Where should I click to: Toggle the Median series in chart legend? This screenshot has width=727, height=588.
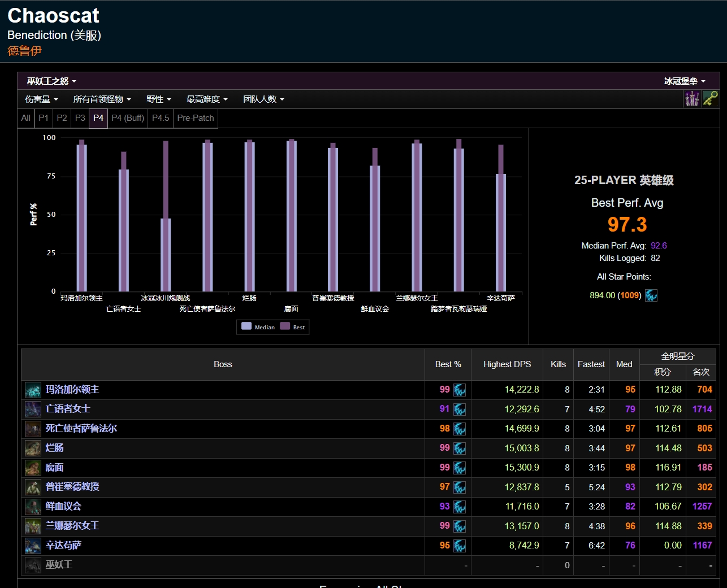click(x=258, y=327)
